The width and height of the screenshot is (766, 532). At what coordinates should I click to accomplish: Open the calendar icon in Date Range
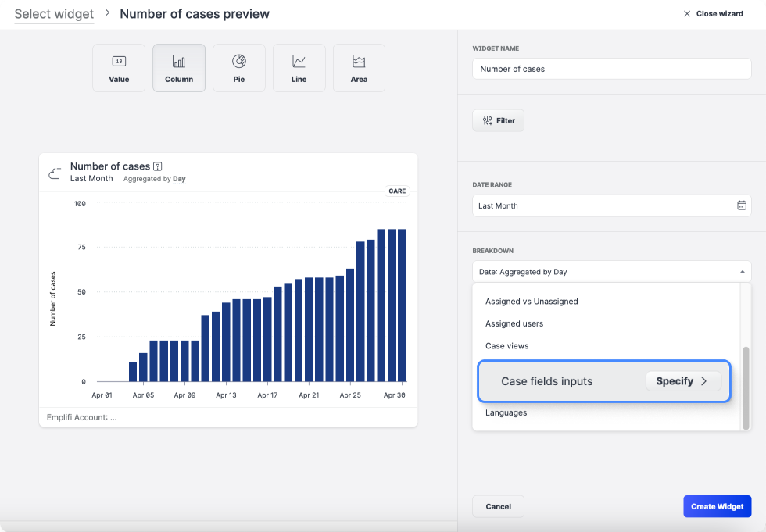click(x=741, y=205)
